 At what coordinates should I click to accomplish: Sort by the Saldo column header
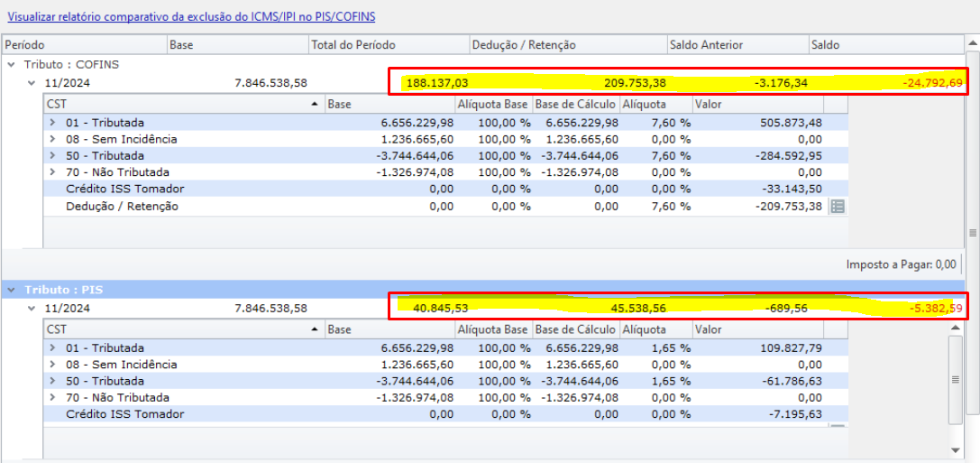884,45
